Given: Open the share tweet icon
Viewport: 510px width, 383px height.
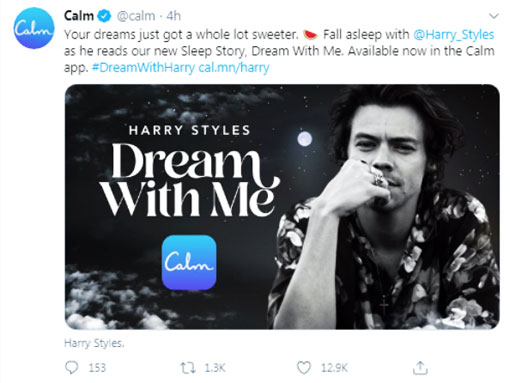Looking at the screenshot, I should pos(420,368).
